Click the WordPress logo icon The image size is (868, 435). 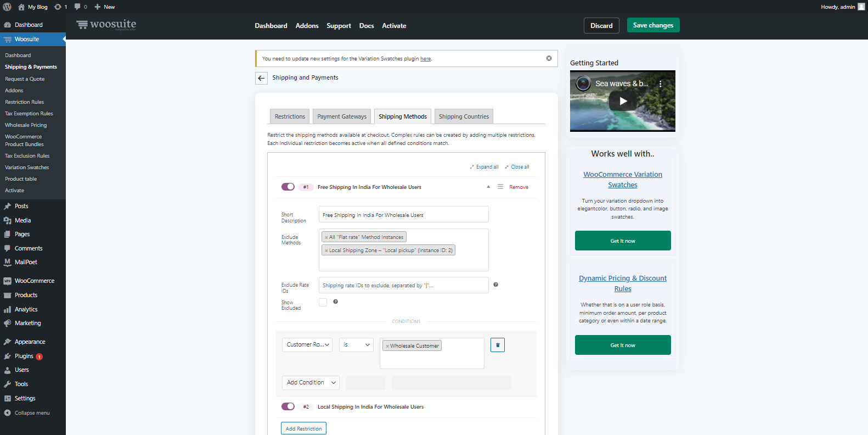tap(7, 7)
